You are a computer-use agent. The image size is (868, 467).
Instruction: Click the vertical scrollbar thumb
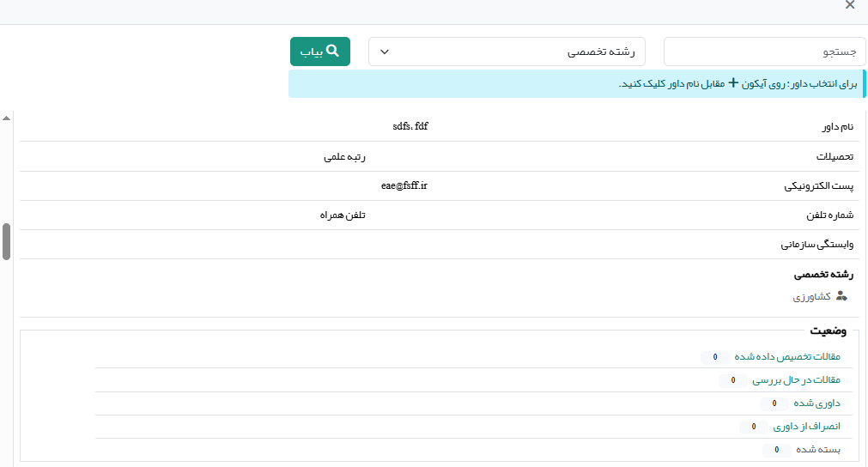[x=7, y=240]
